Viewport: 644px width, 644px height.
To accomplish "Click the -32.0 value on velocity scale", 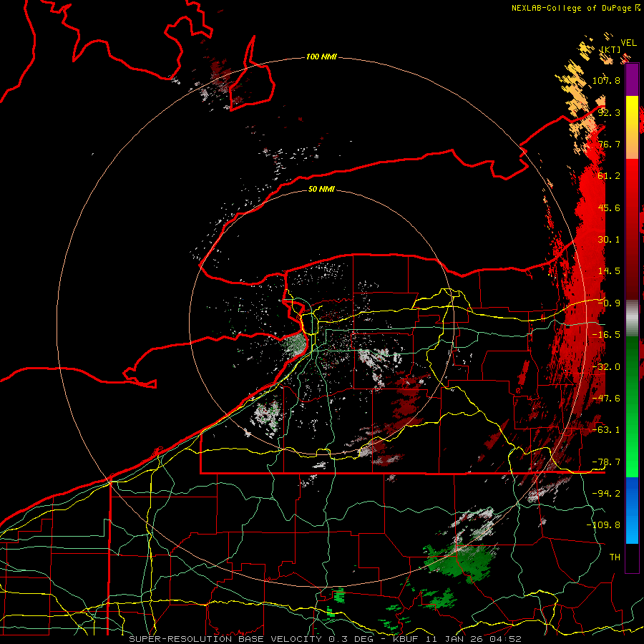I will point(606,367).
